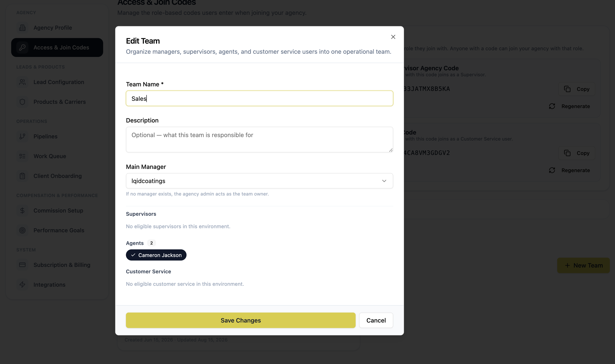Click the Subscription & Billing card icon
Image resolution: width=615 pixels, height=364 pixels.
pos(22,265)
